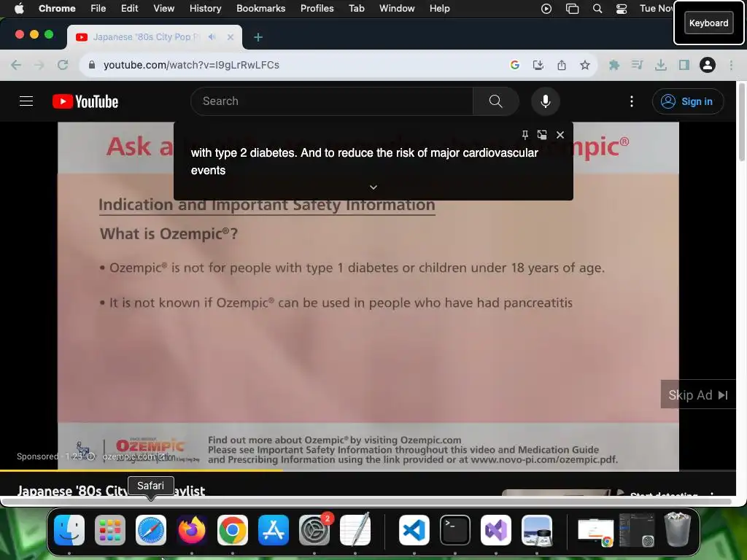Pin the live caption overlay
The image size is (747, 560).
525,135
